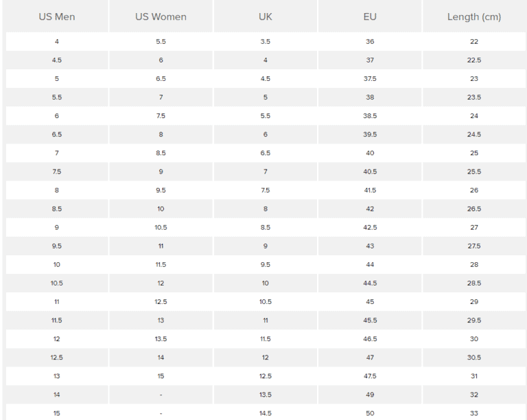Select US Women size 15 cell
The width and height of the screenshot is (527, 420).
[161, 376]
